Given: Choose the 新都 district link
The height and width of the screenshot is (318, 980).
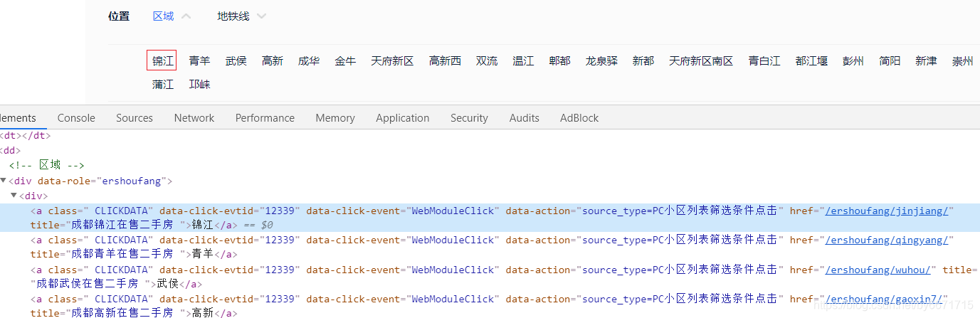Looking at the screenshot, I should coord(643,61).
